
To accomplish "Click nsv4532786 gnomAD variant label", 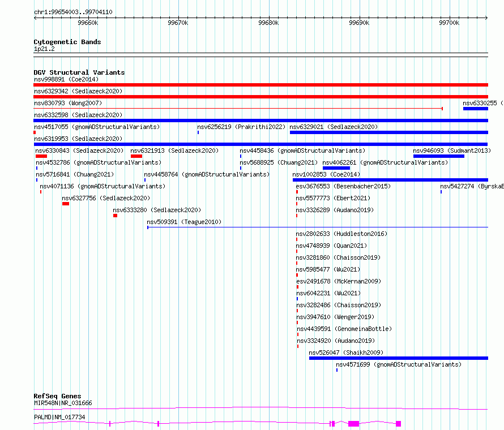I will [99, 162].
